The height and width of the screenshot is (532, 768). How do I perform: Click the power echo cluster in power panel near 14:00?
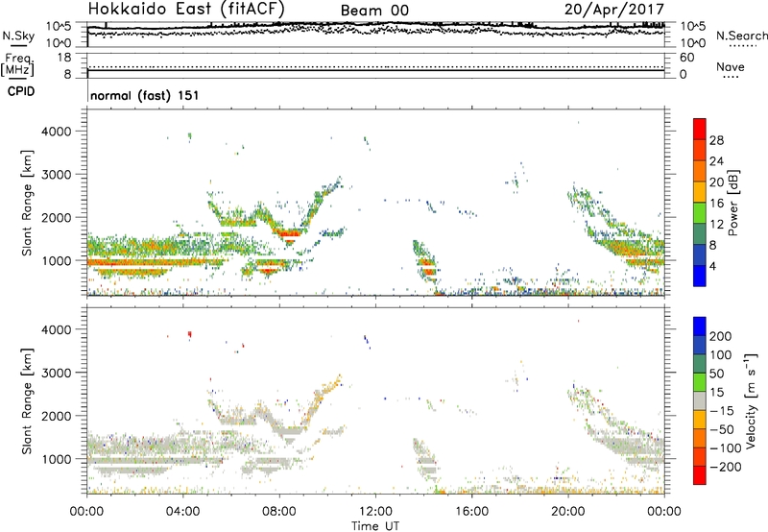click(424, 261)
